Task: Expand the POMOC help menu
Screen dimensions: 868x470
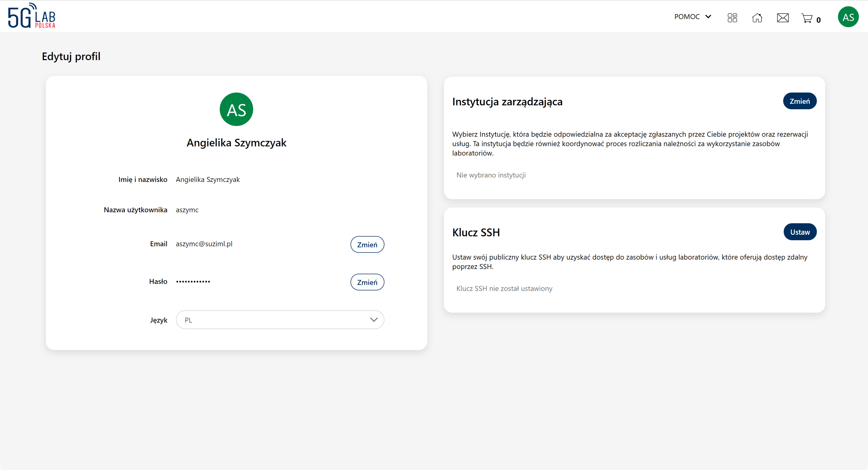Action: pyautogui.click(x=687, y=17)
